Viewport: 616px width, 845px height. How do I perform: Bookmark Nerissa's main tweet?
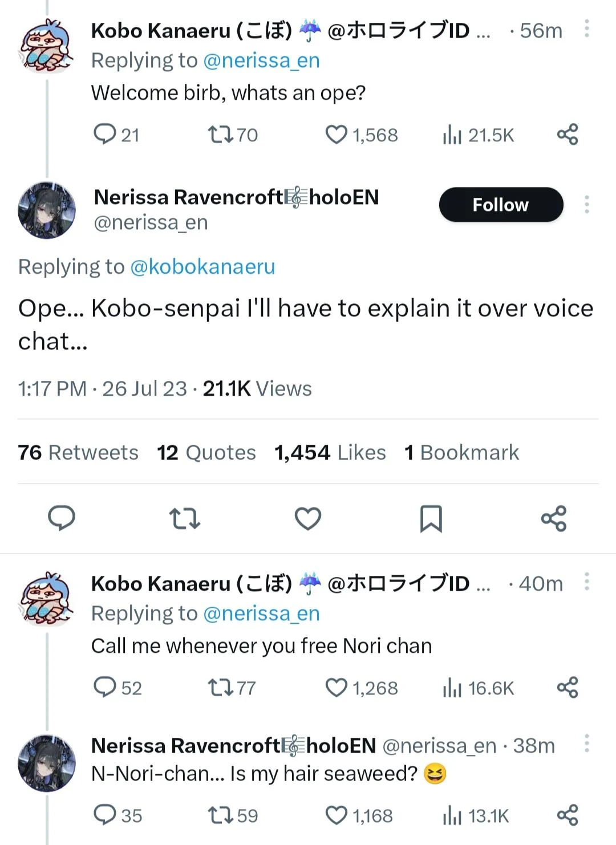point(431,519)
